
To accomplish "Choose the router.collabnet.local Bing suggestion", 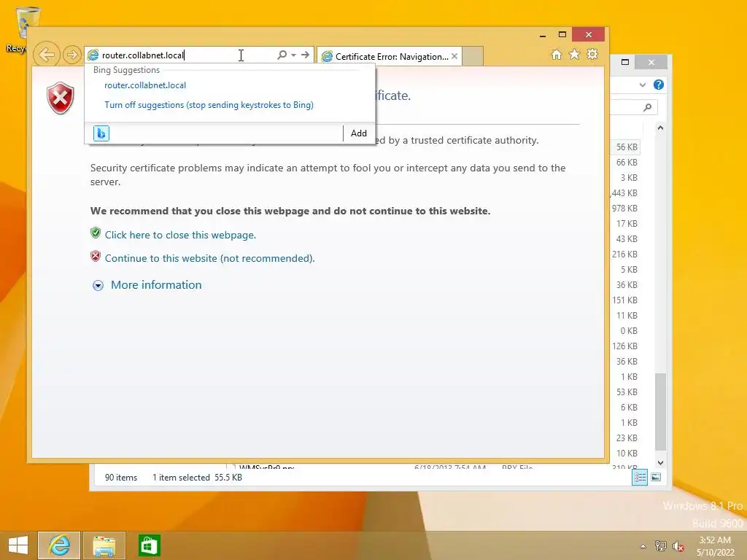I will [145, 85].
